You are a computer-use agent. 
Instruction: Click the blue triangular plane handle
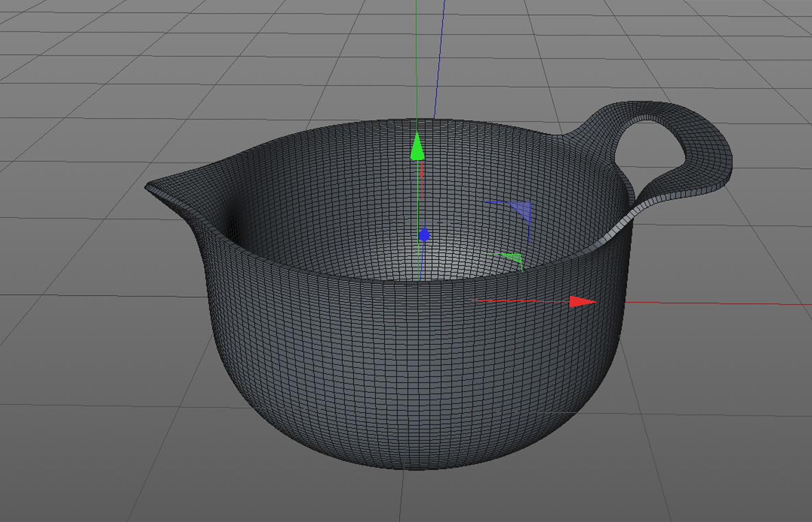523,210
